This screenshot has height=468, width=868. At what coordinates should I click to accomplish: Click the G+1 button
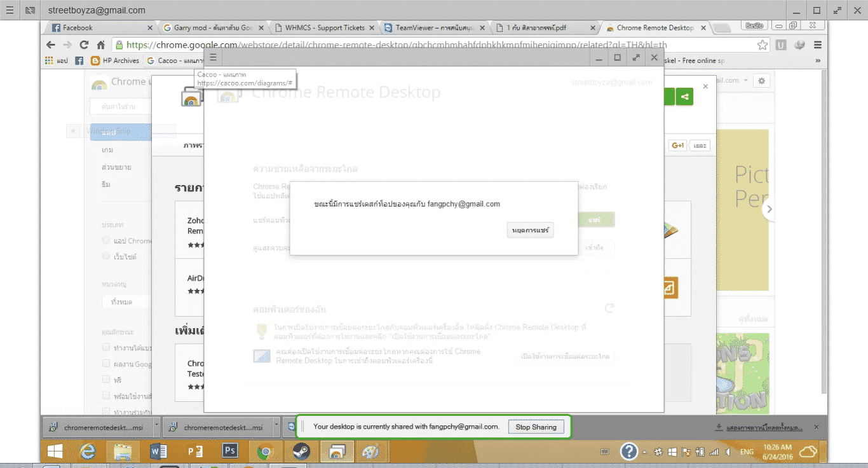coord(677,146)
